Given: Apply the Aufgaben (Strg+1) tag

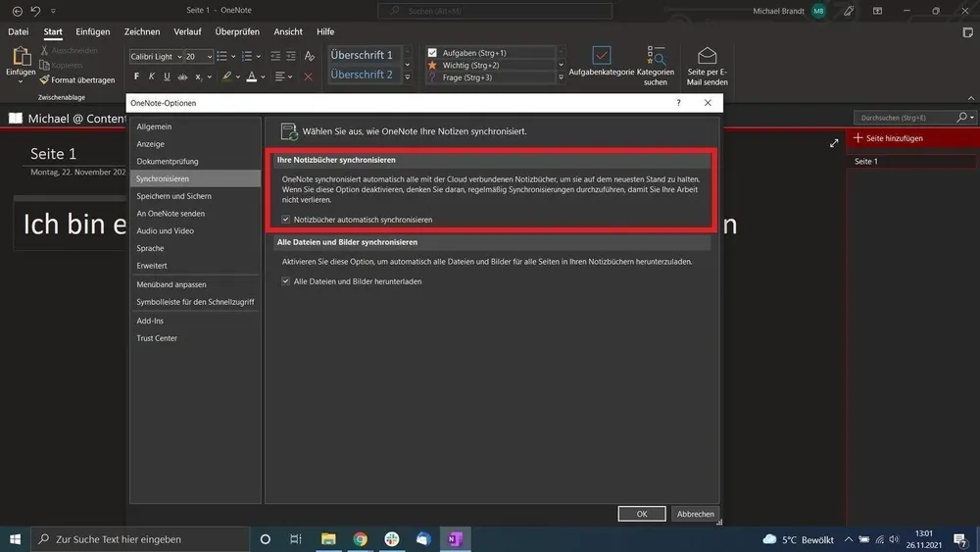Looking at the screenshot, I should (x=491, y=53).
